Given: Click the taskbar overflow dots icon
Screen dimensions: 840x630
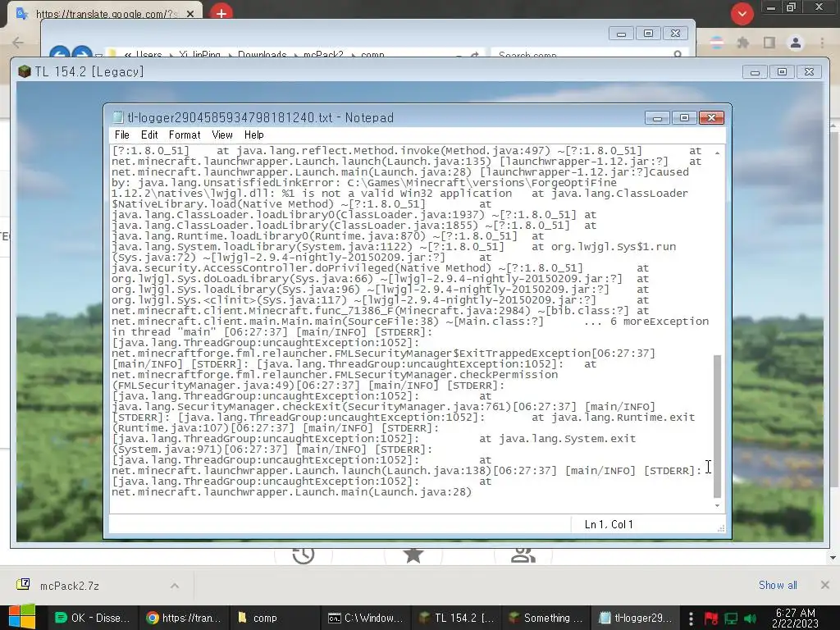Looking at the screenshot, I should click(x=691, y=619).
